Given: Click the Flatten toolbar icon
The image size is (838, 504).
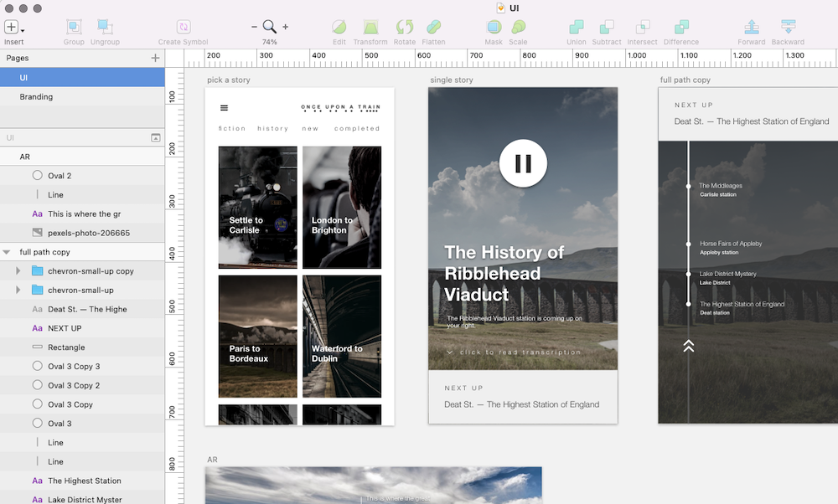Looking at the screenshot, I should (x=433, y=27).
